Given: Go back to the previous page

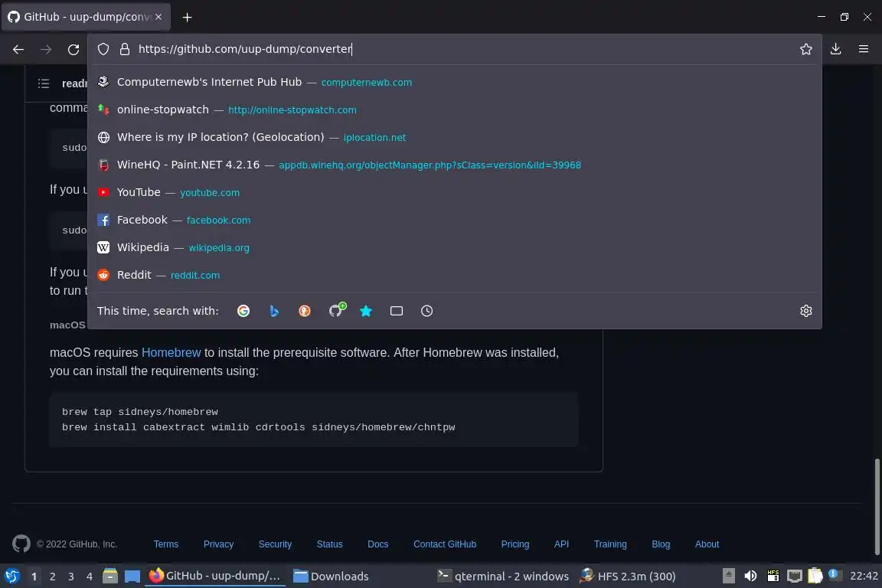Looking at the screenshot, I should pos(18,50).
